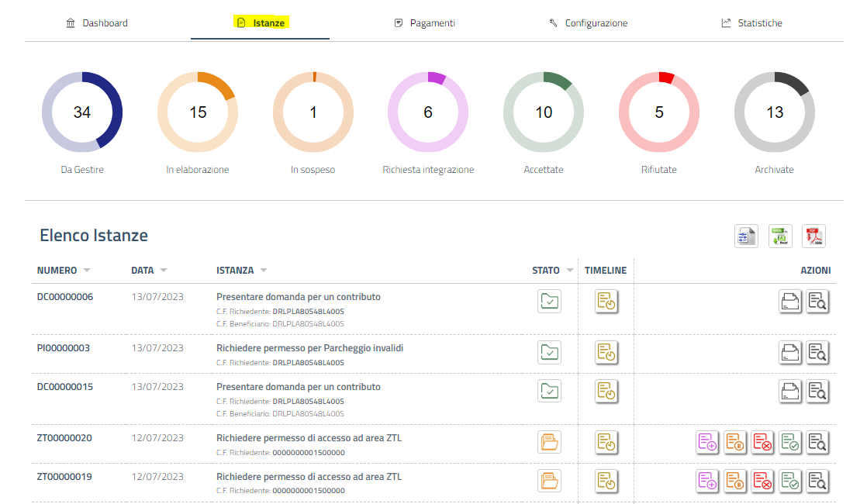860x504 pixels.
Task: Open timeline for instance DC00000006
Action: click(x=606, y=302)
